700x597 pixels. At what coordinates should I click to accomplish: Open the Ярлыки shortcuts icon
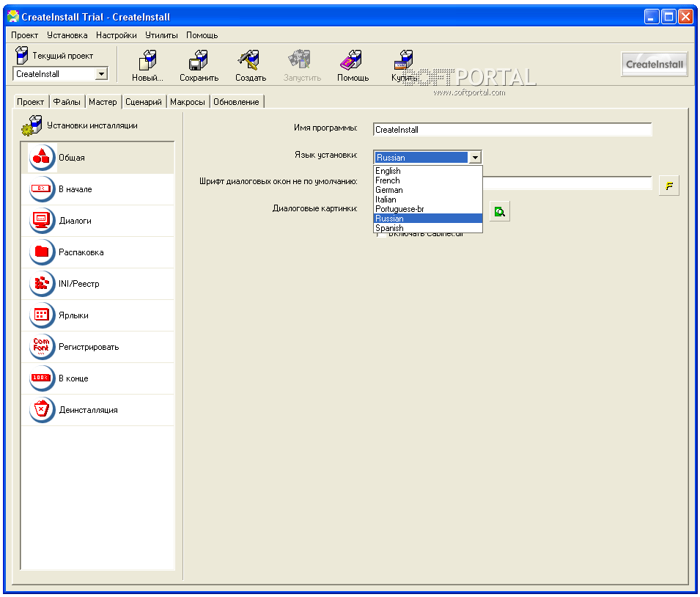point(42,315)
